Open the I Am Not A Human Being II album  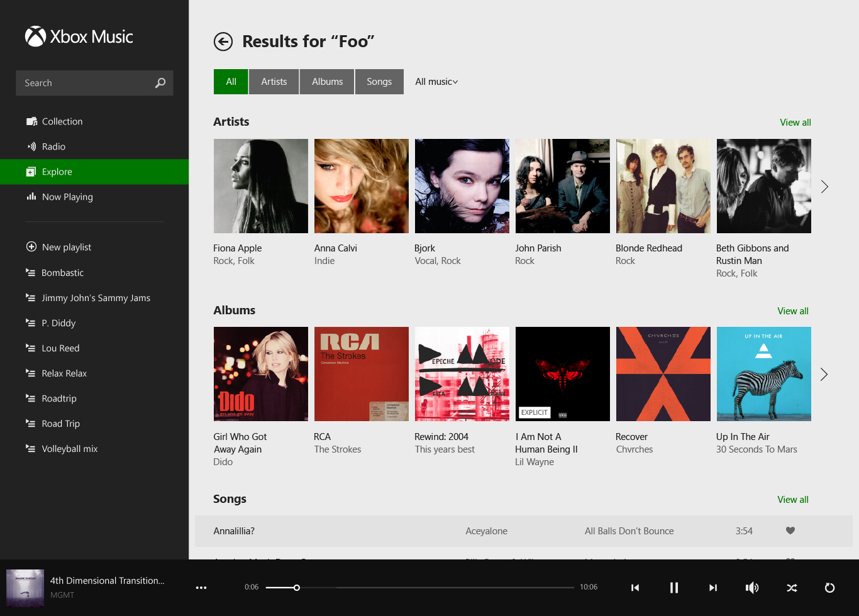pyautogui.click(x=563, y=374)
